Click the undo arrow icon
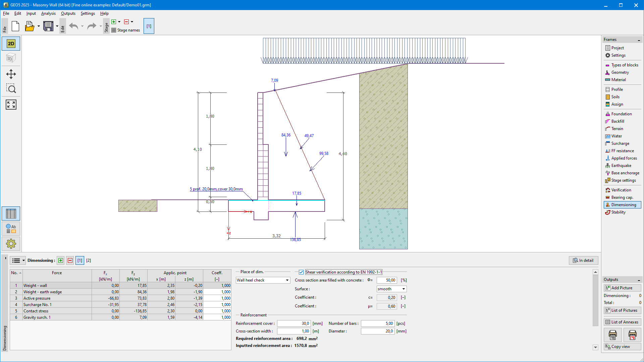Viewport: 644px width, 362px height. point(73,26)
